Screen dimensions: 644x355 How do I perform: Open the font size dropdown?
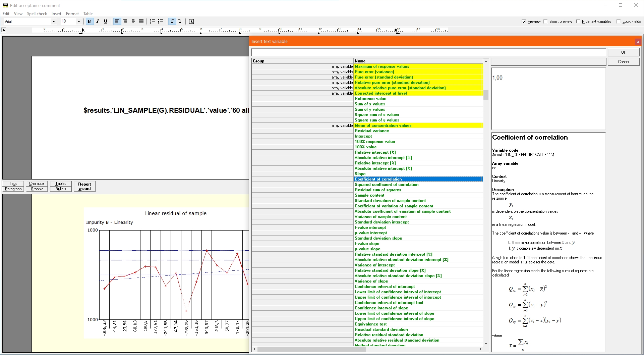click(x=79, y=21)
